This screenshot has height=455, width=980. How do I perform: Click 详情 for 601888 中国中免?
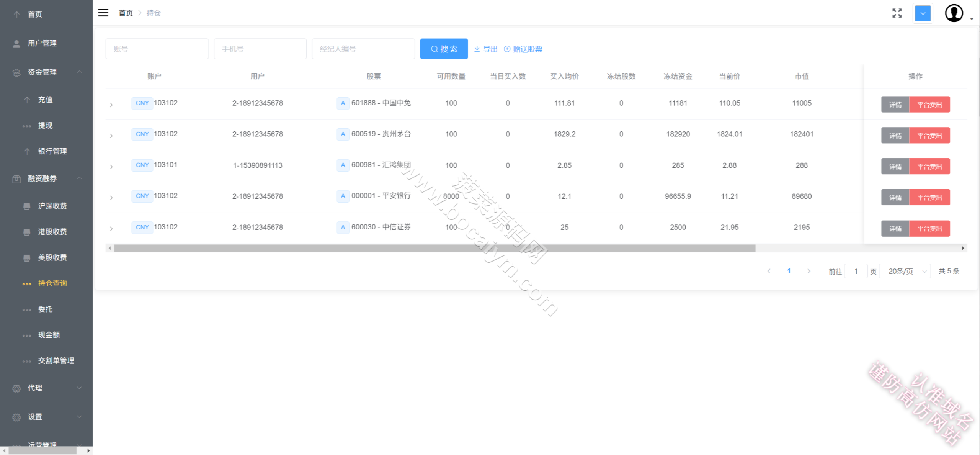[x=895, y=105]
